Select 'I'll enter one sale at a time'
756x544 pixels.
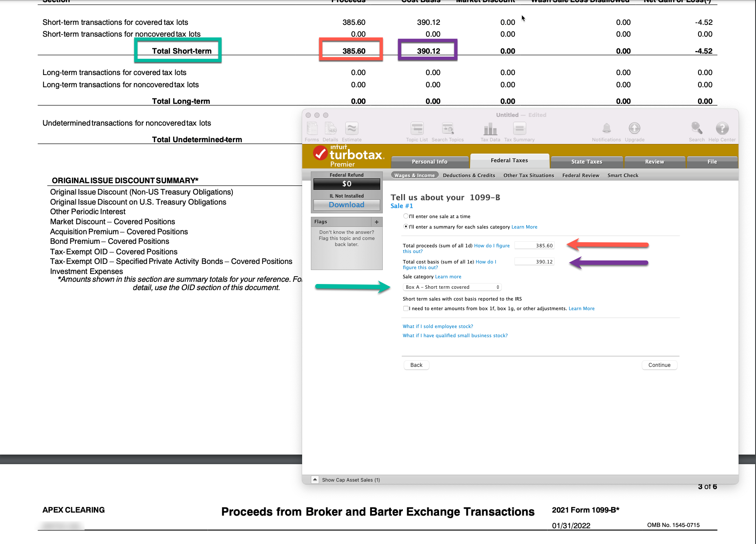click(405, 216)
